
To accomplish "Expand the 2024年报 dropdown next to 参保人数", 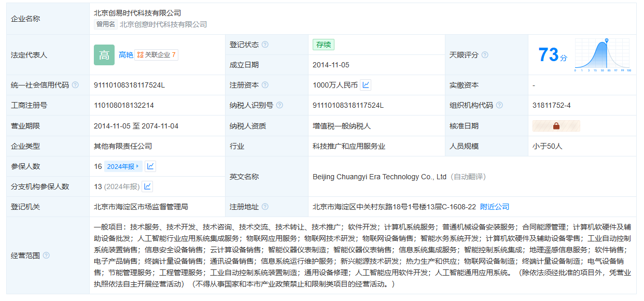I will pos(123,166).
